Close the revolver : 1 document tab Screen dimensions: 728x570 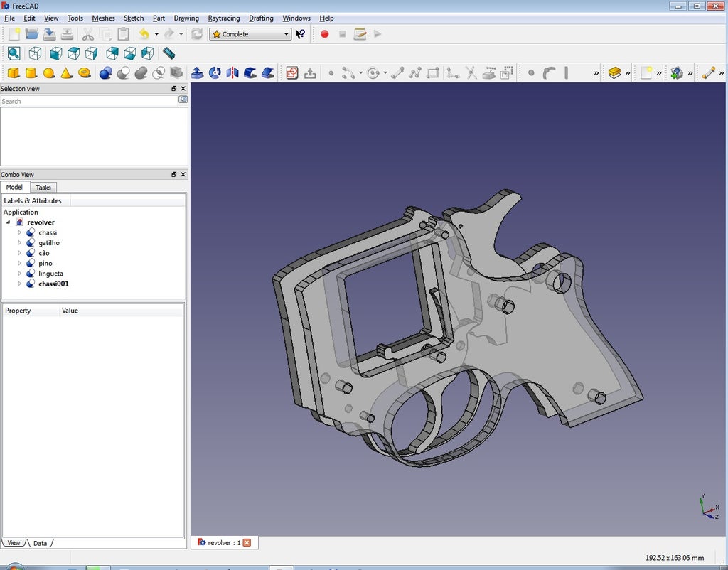click(247, 543)
